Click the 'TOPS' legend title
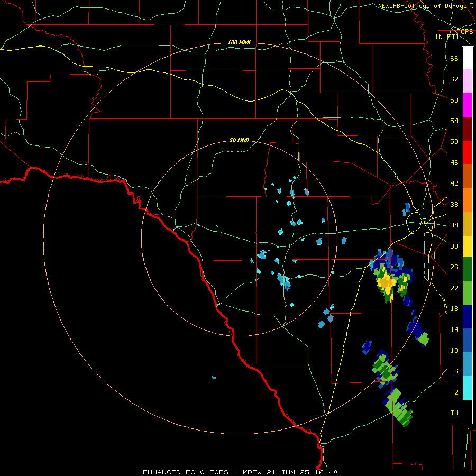476x476 pixels. (465, 32)
